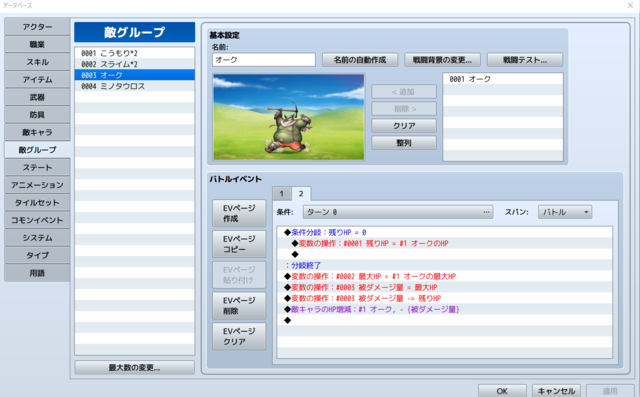Start the 戦闘テスト
Image resolution: width=640 pixels, height=397 pixels.
(x=525, y=60)
